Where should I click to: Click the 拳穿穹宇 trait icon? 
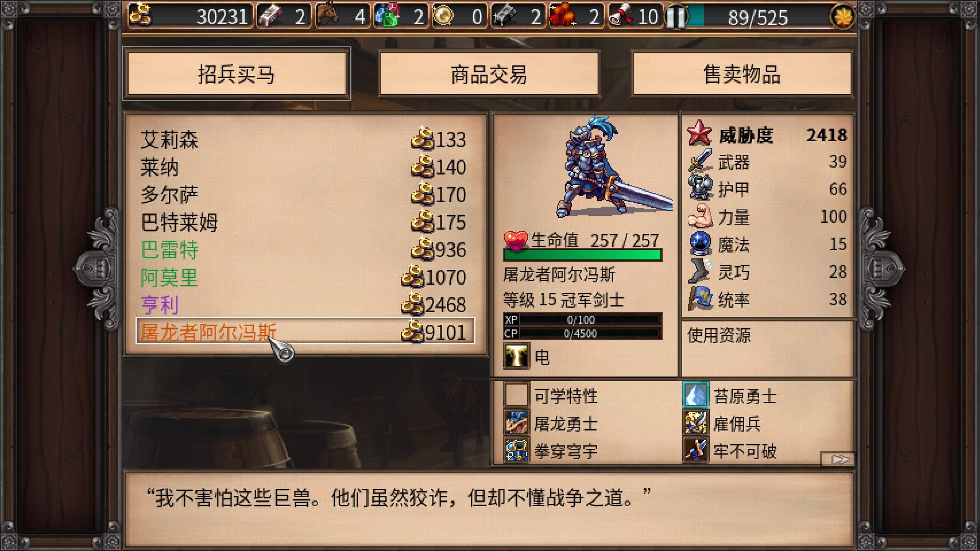(x=516, y=451)
